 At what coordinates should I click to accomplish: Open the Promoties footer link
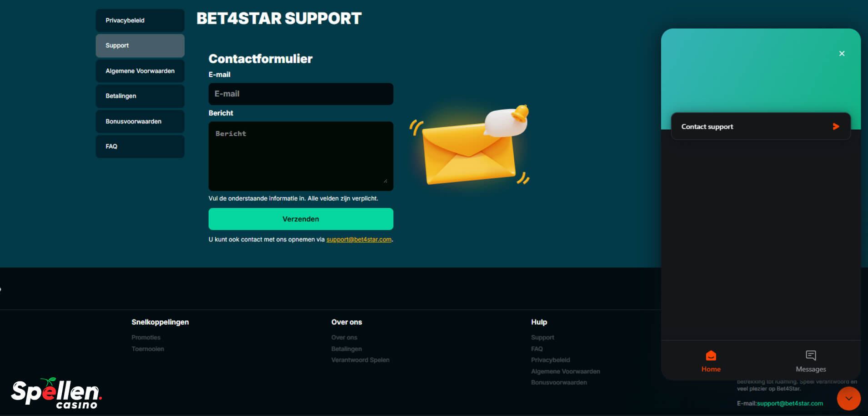146,337
